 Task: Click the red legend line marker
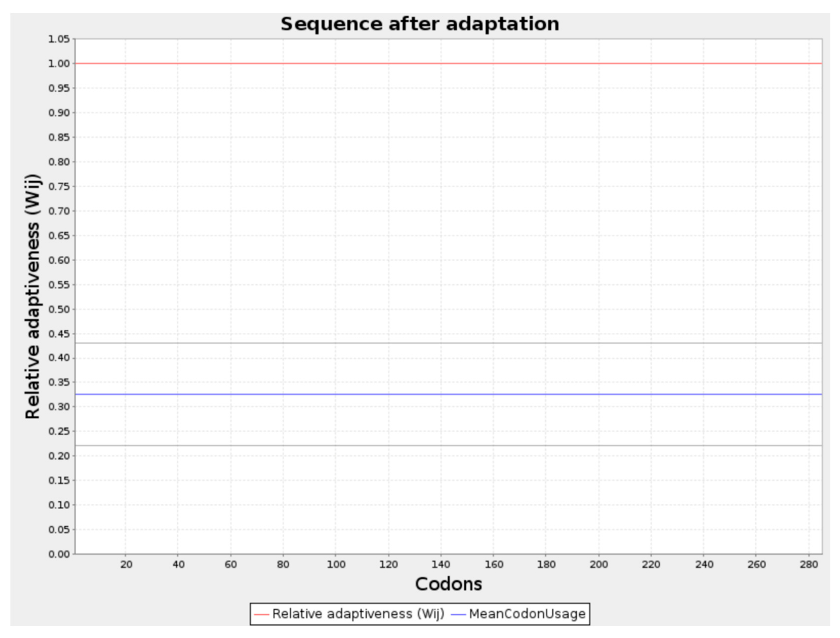click(261, 614)
